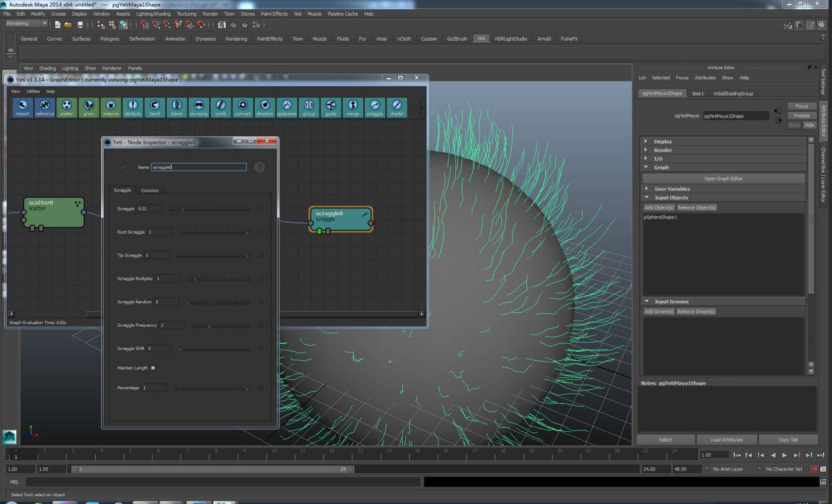
Task: Toggle the Maintain Length checkbox
Action: pyautogui.click(x=153, y=368)
